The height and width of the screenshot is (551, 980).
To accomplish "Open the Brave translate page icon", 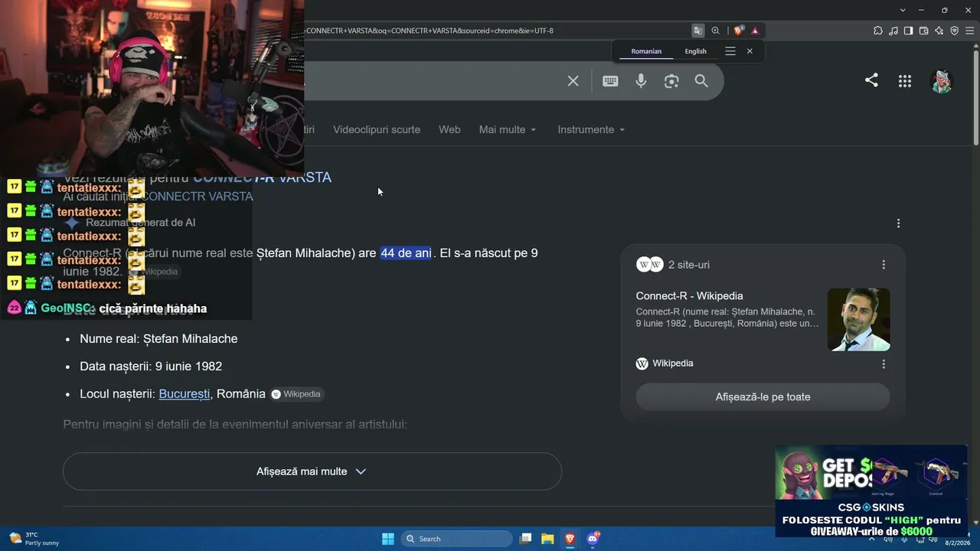I will pos(697,31).
